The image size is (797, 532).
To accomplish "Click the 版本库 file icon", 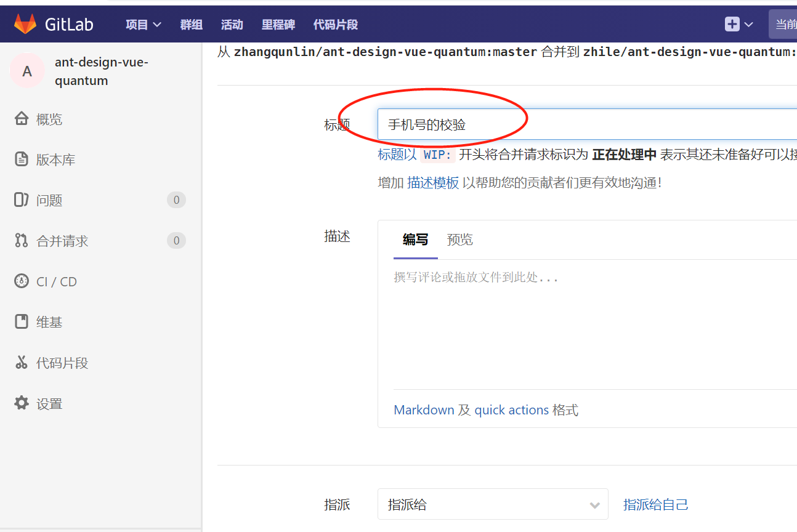I will click(x=22, y=159).
